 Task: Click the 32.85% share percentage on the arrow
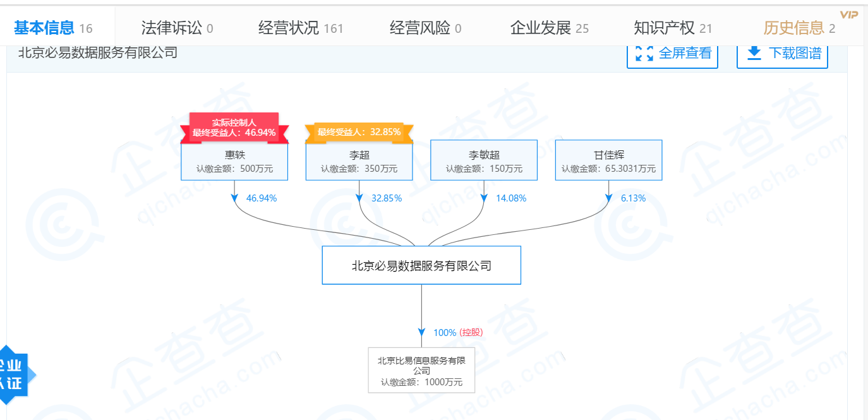click(387, 198)
